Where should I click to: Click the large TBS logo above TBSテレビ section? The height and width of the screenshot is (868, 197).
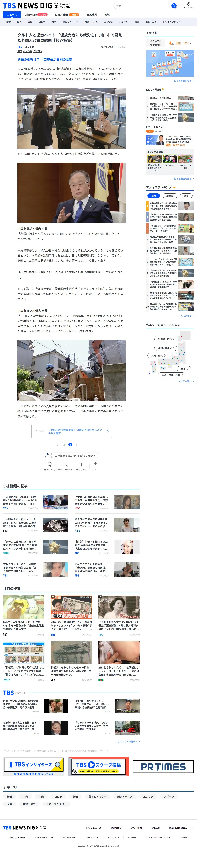click(8, 693)
